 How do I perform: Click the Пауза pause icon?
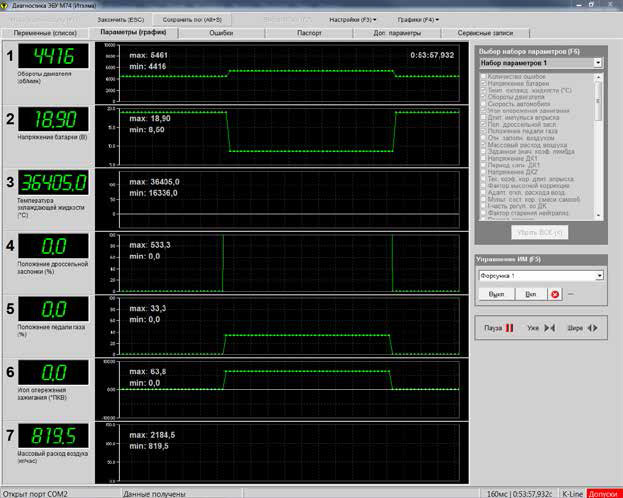[x=509, y=327]
